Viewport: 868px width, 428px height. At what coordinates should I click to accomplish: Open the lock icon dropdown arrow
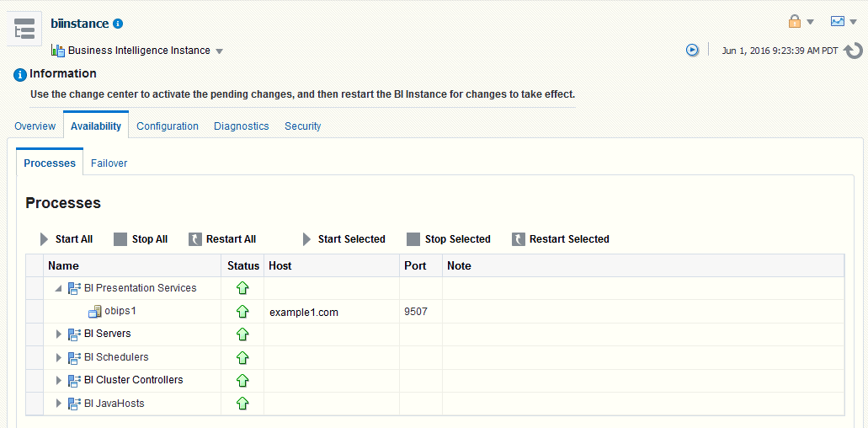pos(811,22)
